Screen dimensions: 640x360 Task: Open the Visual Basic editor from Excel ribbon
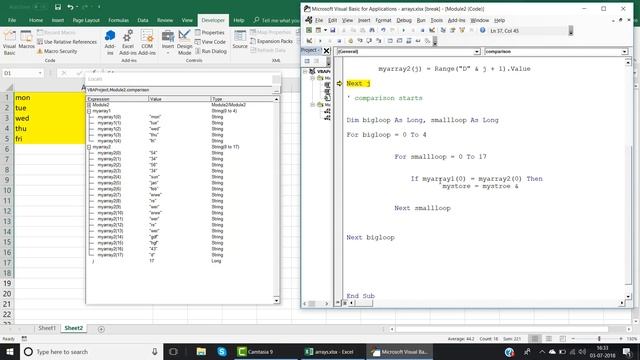point(9,42)
